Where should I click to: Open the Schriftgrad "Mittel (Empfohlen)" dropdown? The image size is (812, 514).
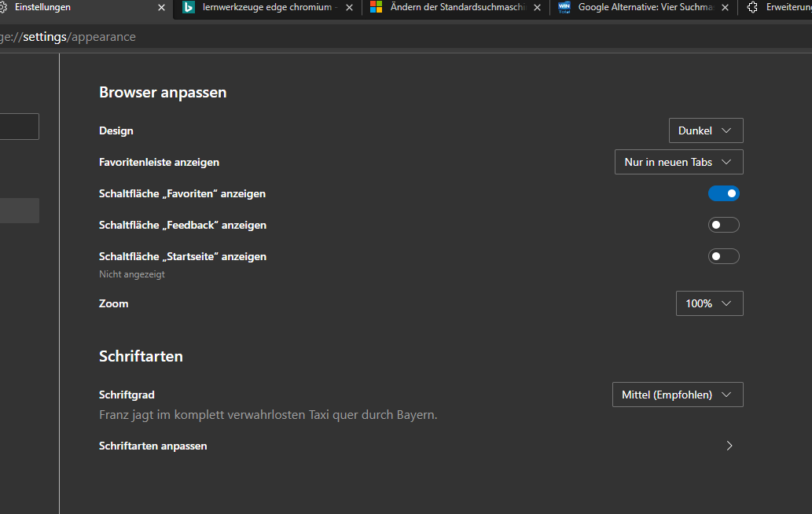point(678,395)
